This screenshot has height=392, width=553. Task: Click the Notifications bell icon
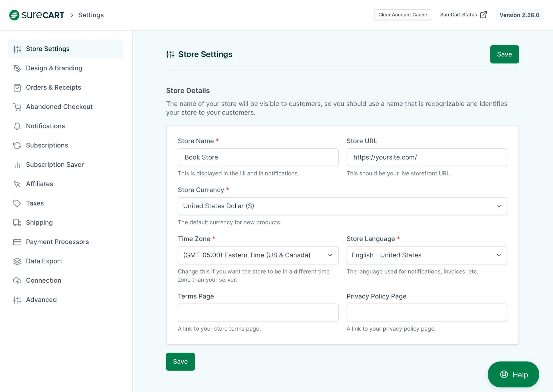click(x=17, y=126)
